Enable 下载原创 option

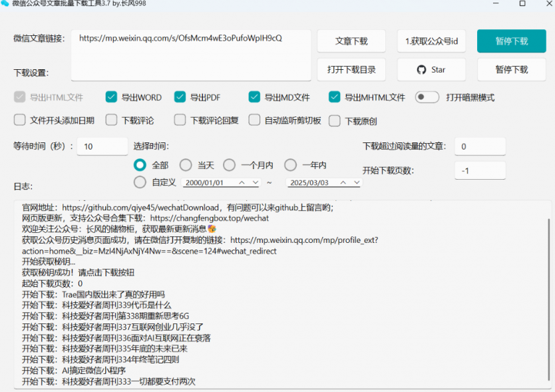point(334,120)
